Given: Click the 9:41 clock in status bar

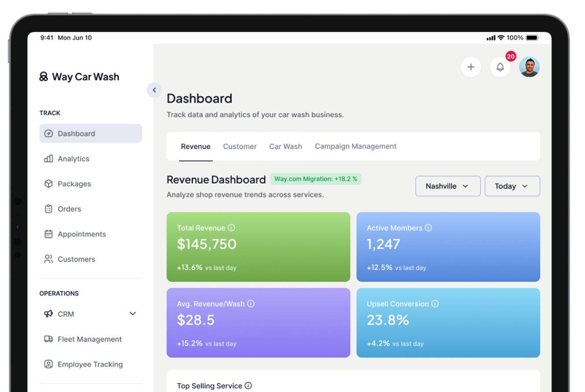Looking at the screenshot, I should [x=47, y=38].
